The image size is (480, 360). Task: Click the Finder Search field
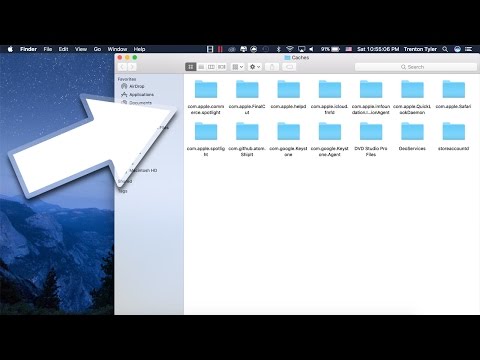click(416, 67)
